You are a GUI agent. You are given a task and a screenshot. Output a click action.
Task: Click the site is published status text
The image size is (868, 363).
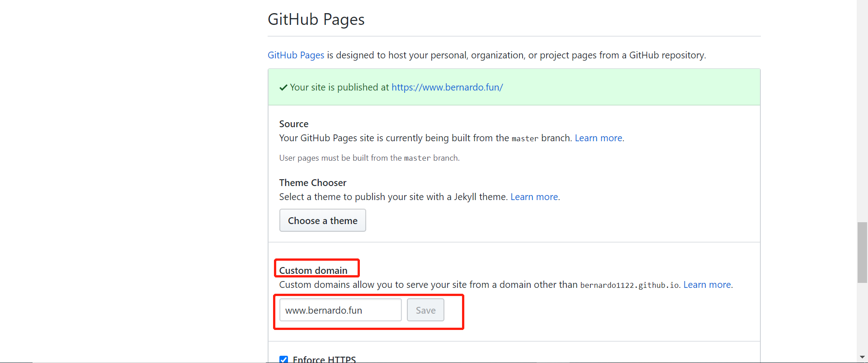coord(339,87)
